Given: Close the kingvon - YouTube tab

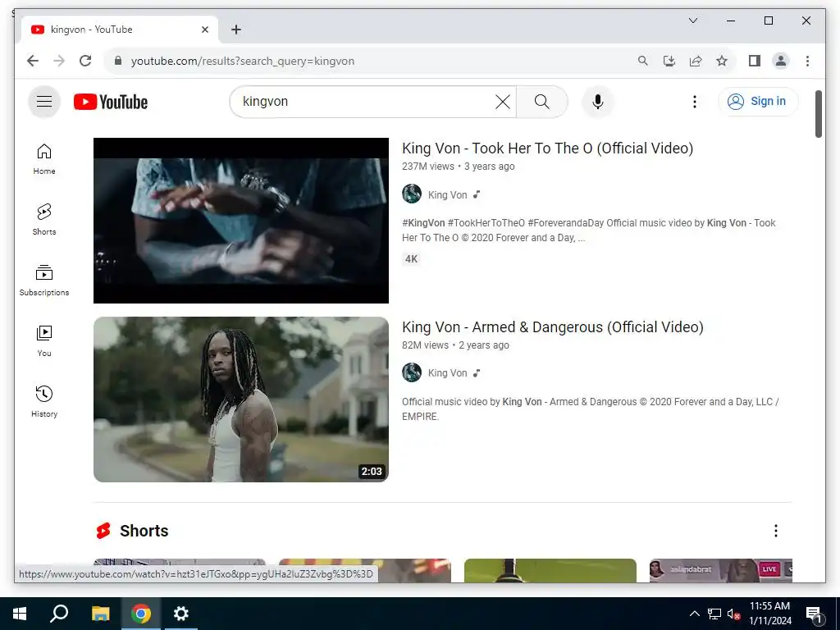Looking at the screenshot, I should coord(204,30).
